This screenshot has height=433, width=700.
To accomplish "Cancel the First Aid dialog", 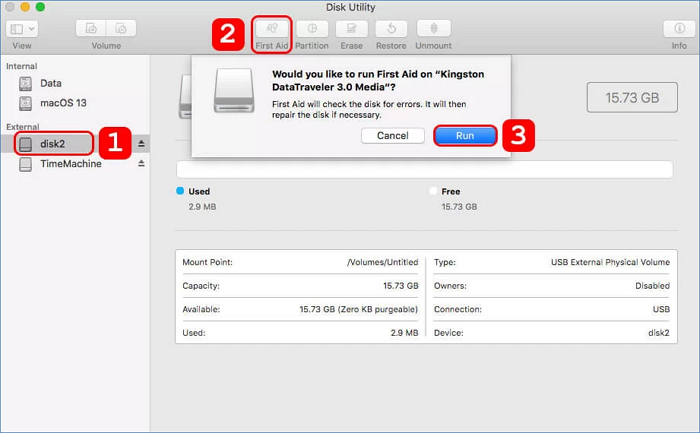I will coord(392,135).
